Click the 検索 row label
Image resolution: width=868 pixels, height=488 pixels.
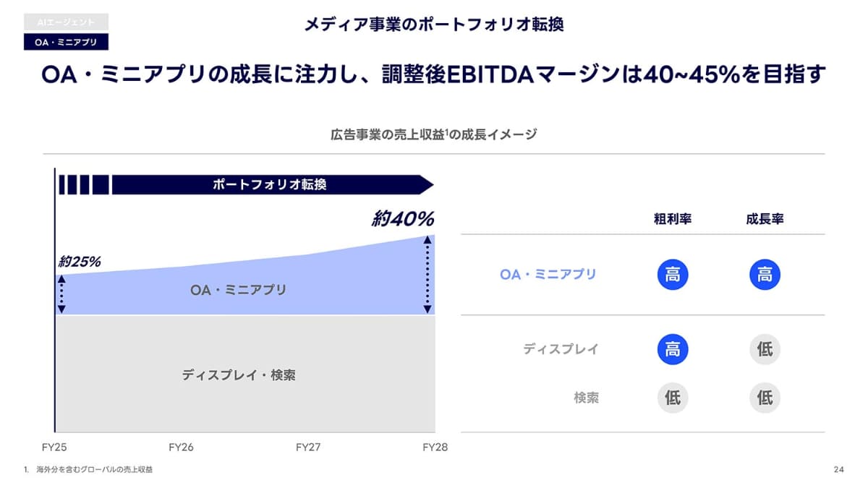[586, 398]
